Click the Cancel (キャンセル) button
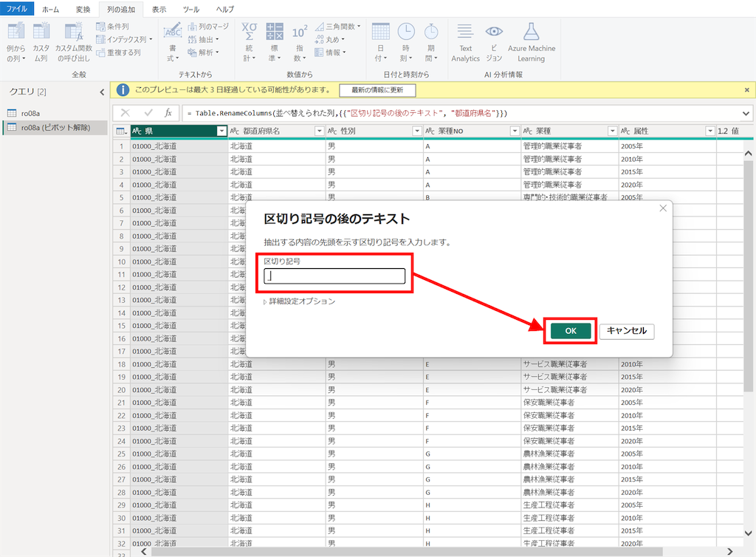 (x=626, y=331)
